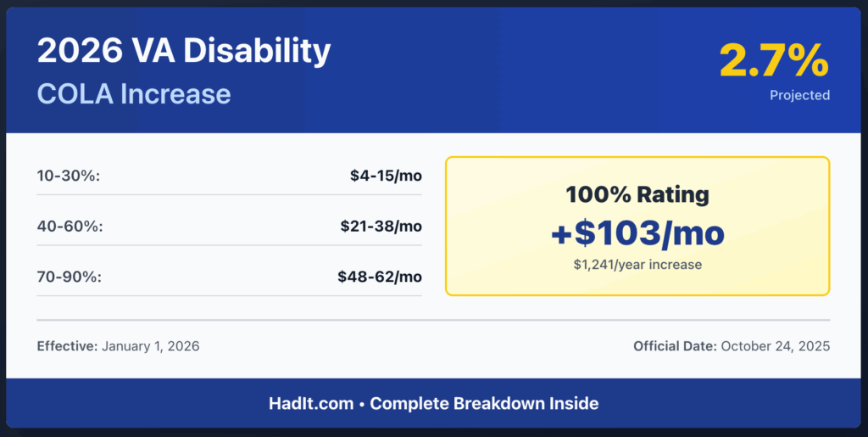Click the "$21-38/mo" amount
The image size is (868, 437).
tap(381, 227)
